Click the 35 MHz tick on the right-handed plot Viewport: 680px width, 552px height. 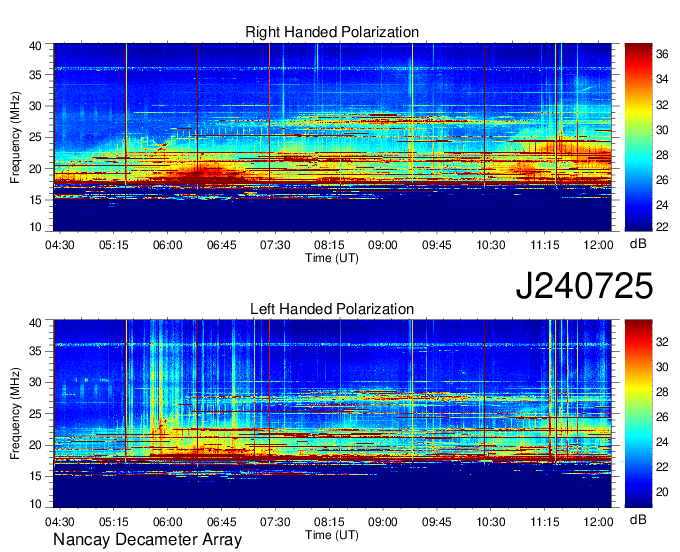tap(36, 75)
